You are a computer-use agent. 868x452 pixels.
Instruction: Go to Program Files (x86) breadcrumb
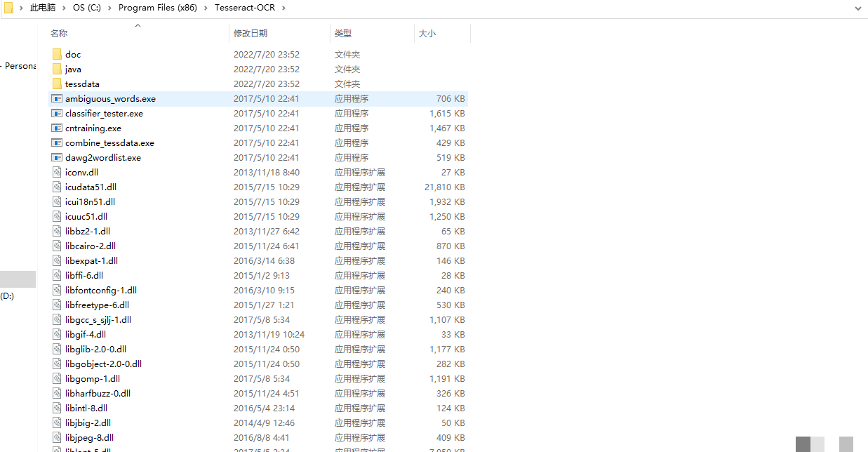pos(158,8)
